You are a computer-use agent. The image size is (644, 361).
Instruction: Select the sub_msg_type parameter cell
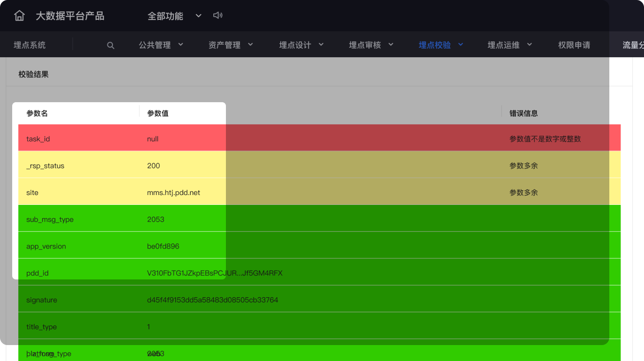(50, 219)
